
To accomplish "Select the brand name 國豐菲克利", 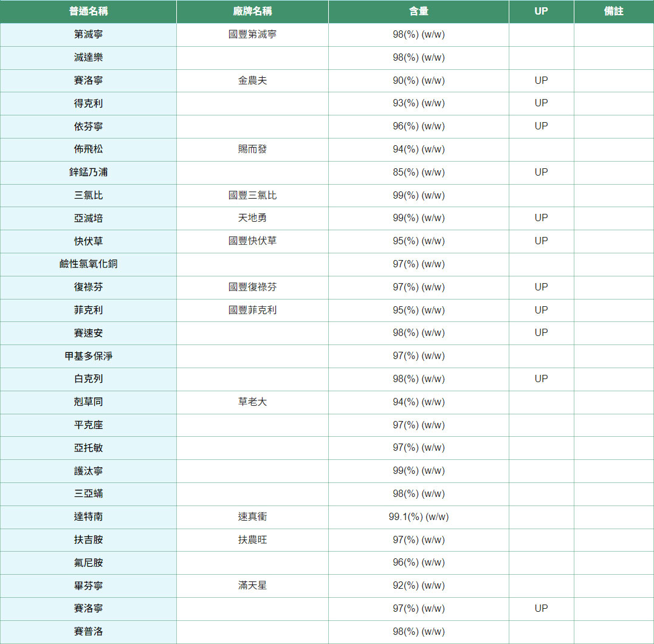I will (252, 310).
